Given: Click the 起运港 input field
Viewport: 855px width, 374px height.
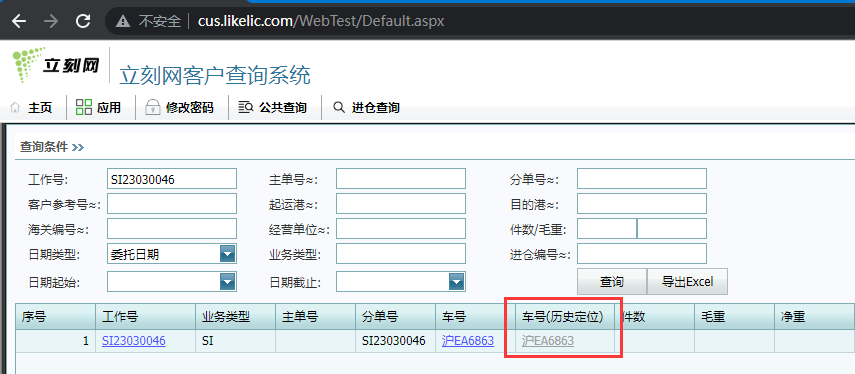Looking at the screenshot, I should click(401, 204).
